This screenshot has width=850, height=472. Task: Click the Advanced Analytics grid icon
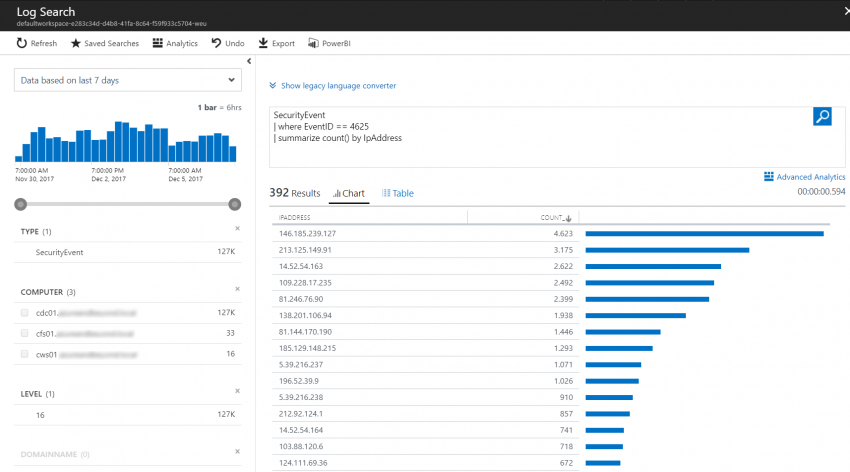[769, 177]
